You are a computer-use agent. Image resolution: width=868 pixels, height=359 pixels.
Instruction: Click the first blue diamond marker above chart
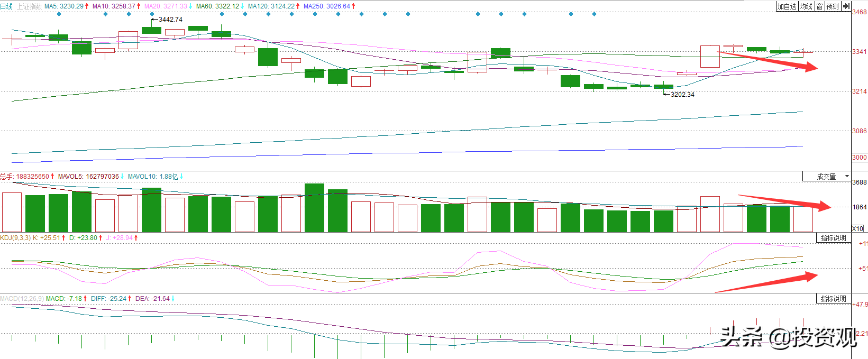(59, 14)
